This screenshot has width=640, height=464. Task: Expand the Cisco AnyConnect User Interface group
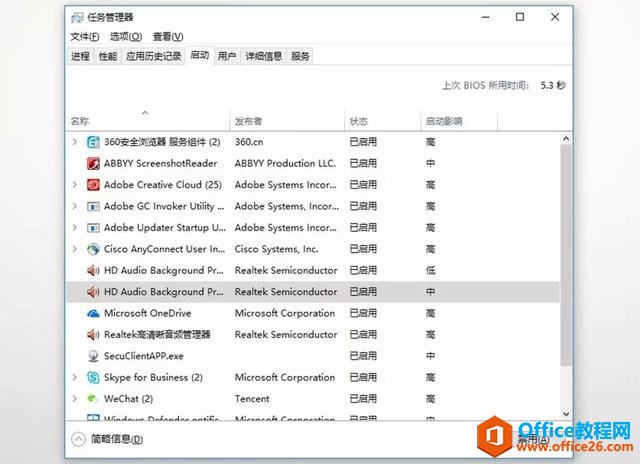pyautogui.click(x=75, y=249)
